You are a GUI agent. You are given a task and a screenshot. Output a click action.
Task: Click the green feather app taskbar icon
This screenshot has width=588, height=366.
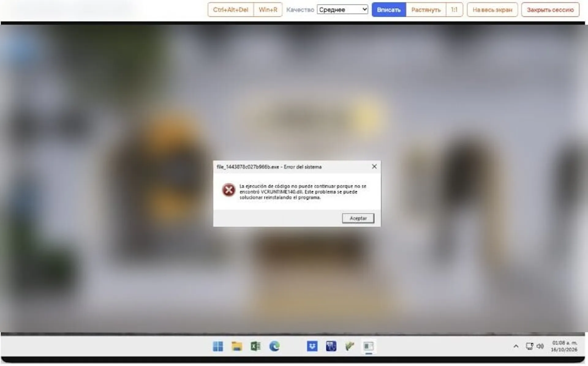[349, 346]
